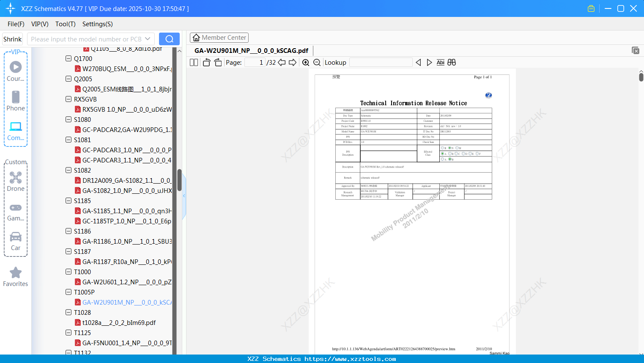Screen dimensions: 644x363
Task: Jump to previous lookup result
Action: 418,63
